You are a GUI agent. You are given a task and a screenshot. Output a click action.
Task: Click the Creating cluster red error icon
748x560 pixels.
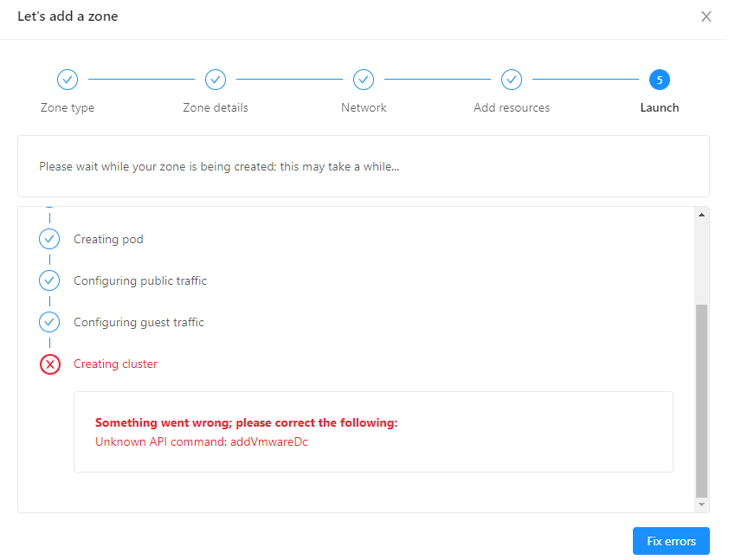click(x=49, y=364)
